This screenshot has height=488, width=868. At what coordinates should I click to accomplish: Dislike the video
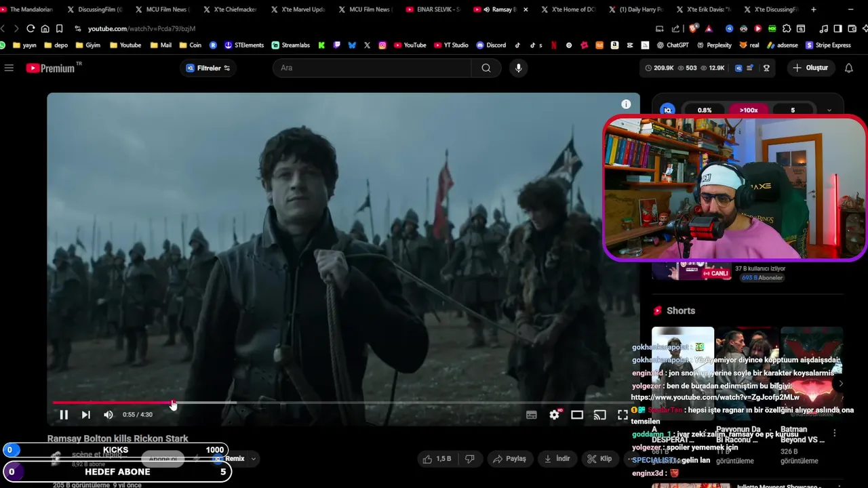pyautogui.click(x=470, y=459)
